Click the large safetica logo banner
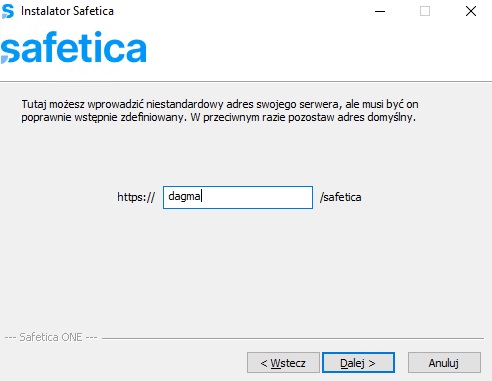This screenshot has width=492, height=381. tap(74, 47)
